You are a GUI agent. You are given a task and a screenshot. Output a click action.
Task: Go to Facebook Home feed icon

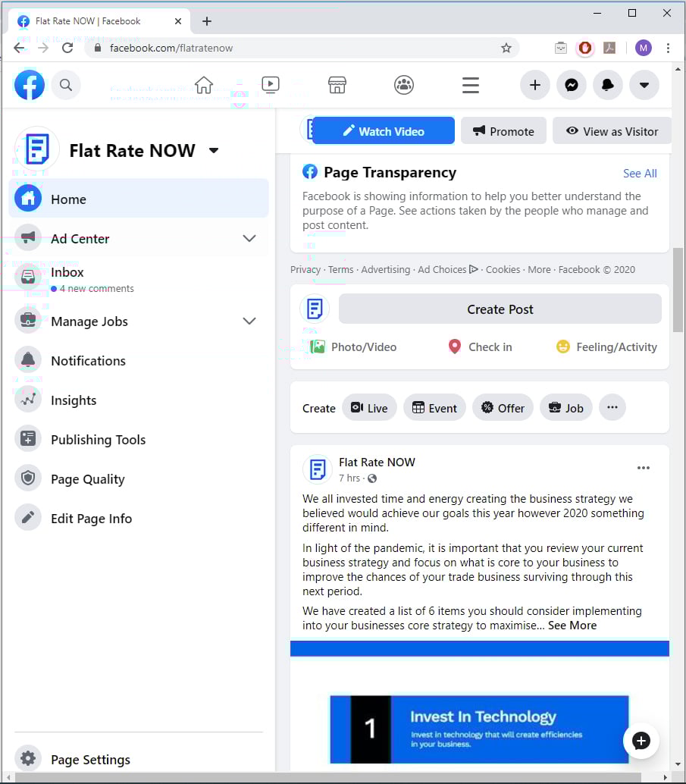click(x=204, y=85)
